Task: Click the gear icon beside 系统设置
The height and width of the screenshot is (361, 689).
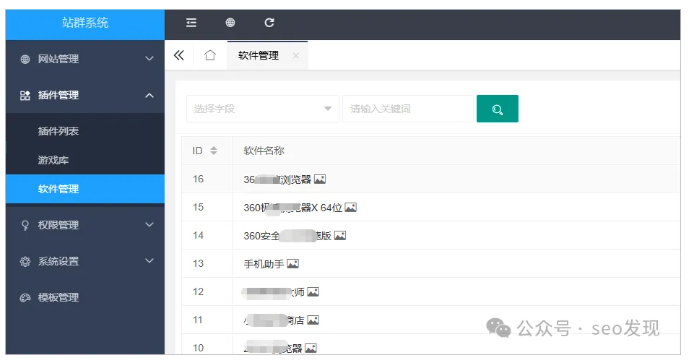Action: coord(25,261)
